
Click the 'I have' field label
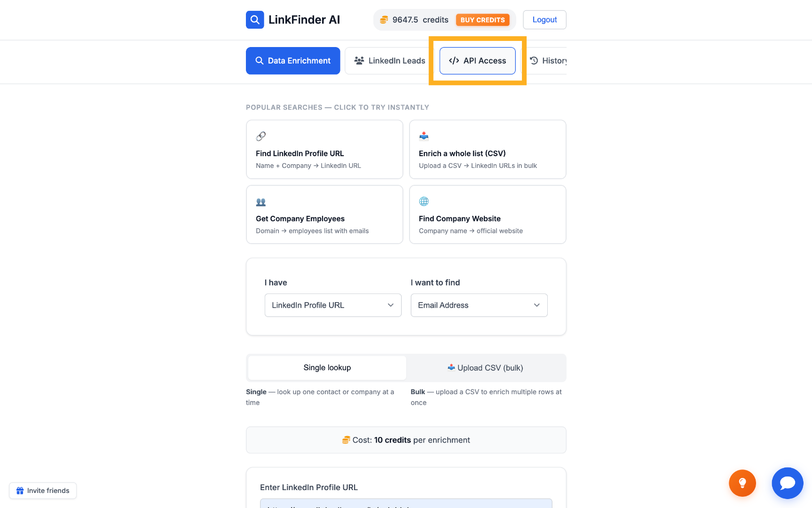coord(276,283)
